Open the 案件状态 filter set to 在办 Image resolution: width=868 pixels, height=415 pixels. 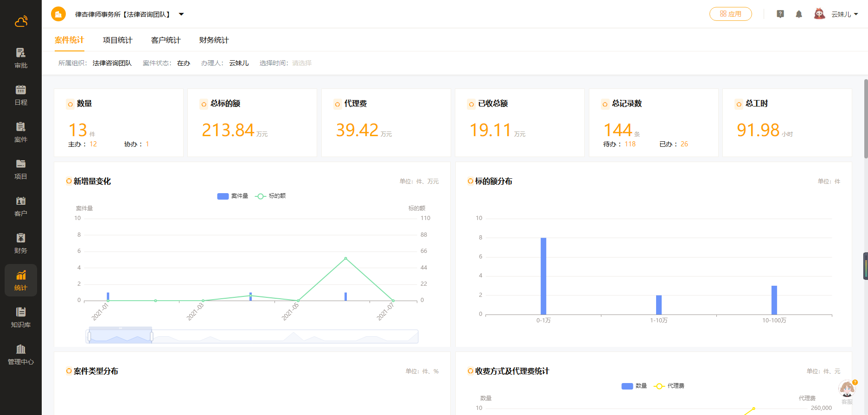tap(183, 63)
